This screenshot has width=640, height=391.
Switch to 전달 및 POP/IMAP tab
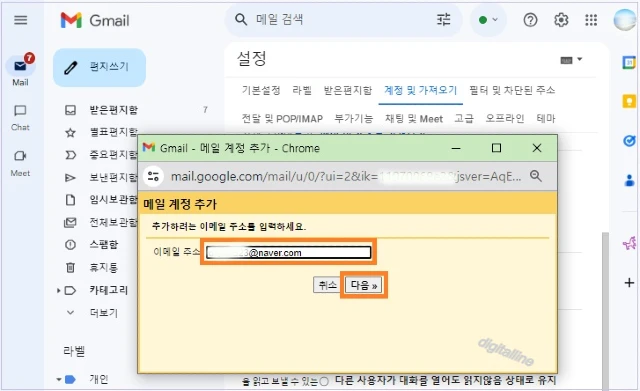click(282, 119)
